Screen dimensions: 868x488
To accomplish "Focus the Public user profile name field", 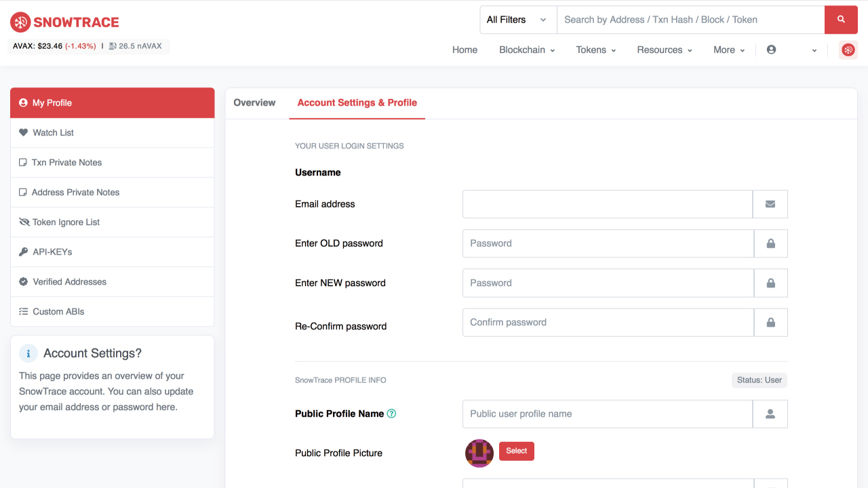I will [608, 414].
